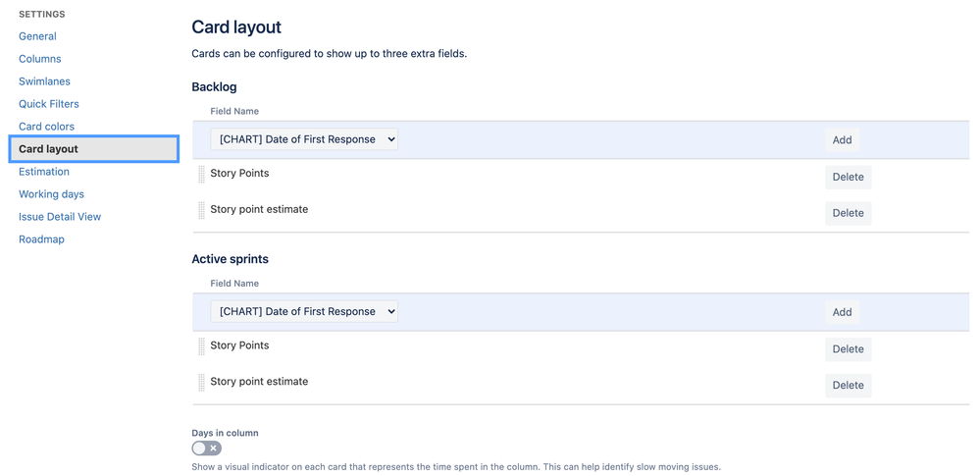
Task: Go to Working days settings
Action: 51,194
